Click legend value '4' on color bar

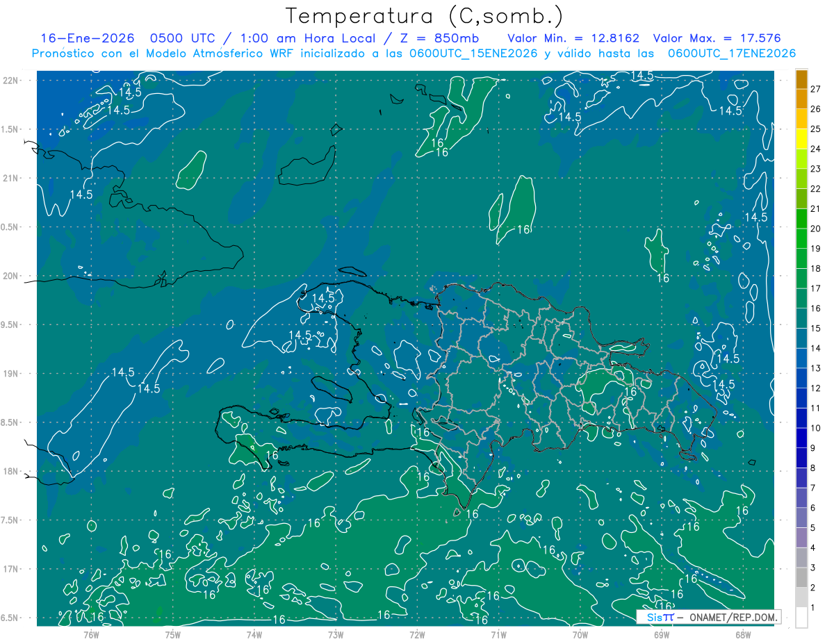pyautogui.click(x=812, y=547)
